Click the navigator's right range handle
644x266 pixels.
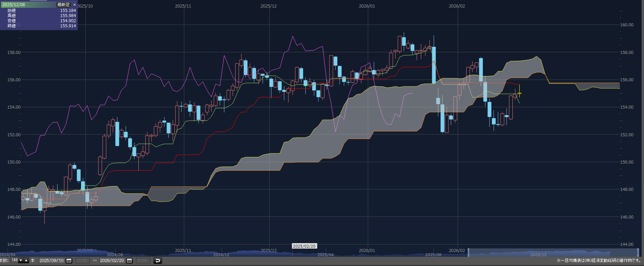click(x=638, y=252)
